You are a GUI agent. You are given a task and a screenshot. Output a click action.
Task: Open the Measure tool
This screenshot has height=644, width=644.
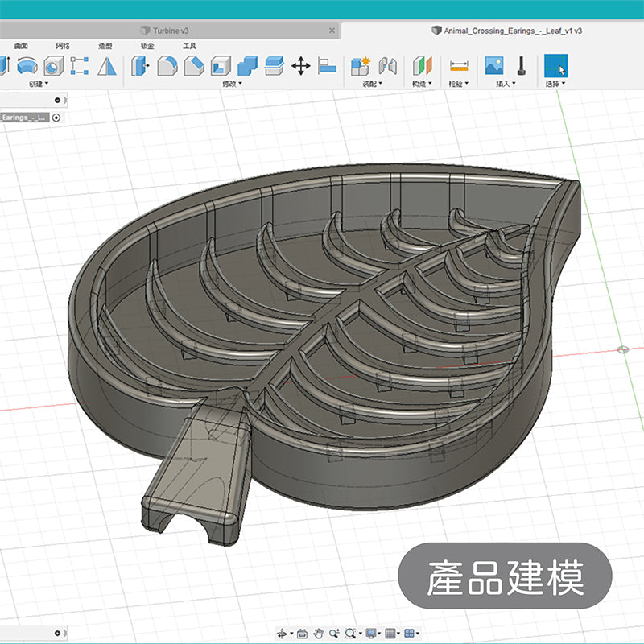point(459,66)
